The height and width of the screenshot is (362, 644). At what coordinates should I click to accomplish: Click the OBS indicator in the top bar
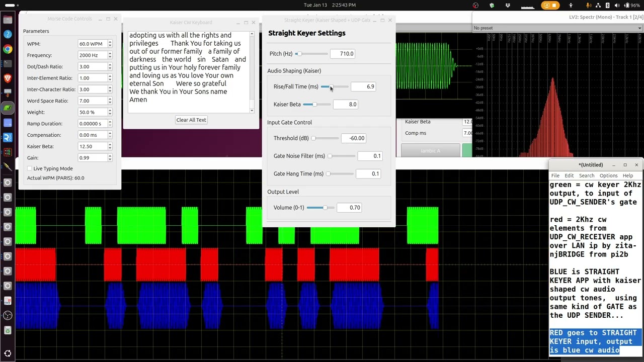coord(475,5)
